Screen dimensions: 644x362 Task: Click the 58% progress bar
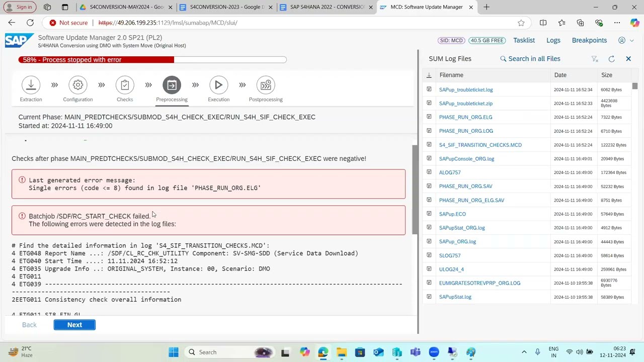(152, 59)
